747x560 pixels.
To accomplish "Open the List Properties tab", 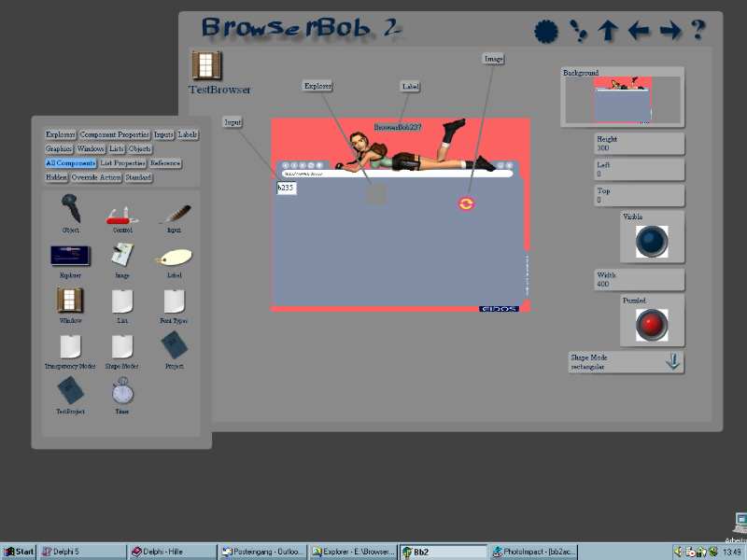I will (122, 163).
